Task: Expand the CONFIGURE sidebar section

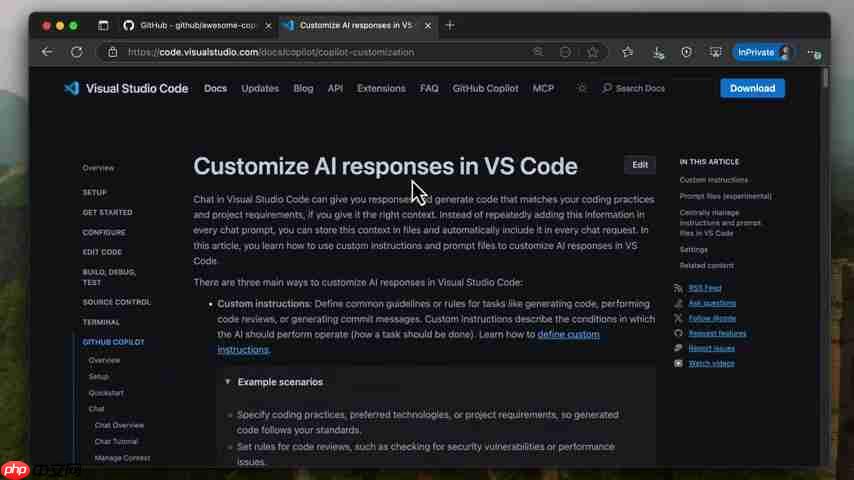Action: pyautogui.click(x=104, y=232)
